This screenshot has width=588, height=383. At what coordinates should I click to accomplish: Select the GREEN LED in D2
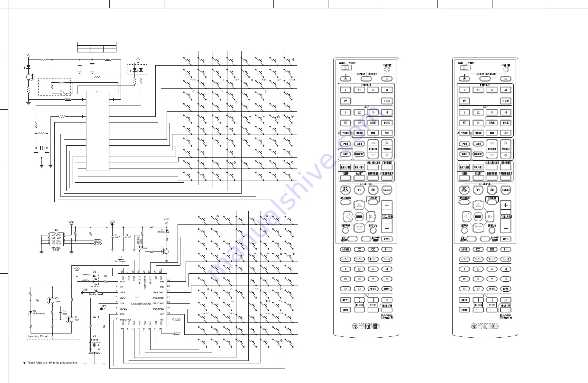pos(94,281)
